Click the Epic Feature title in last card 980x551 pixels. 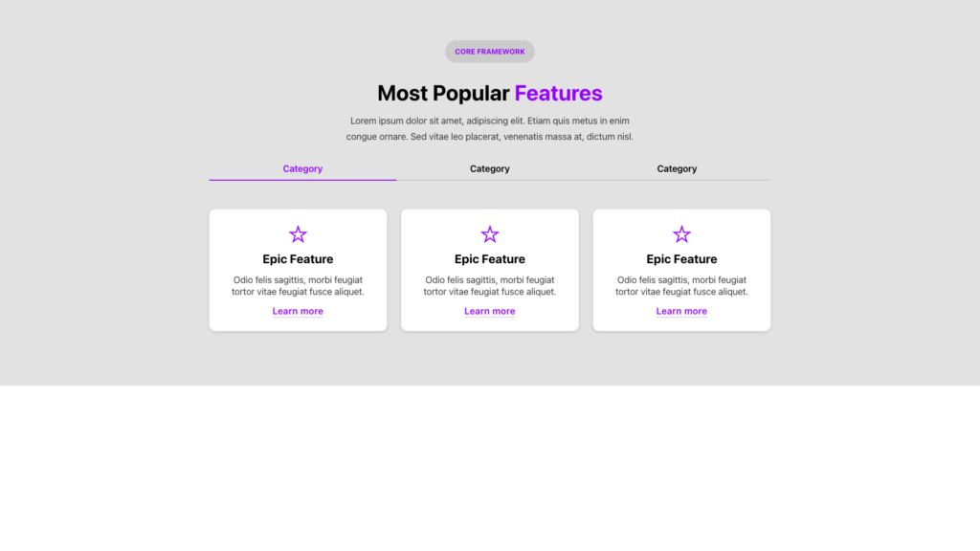click(681, 259)
